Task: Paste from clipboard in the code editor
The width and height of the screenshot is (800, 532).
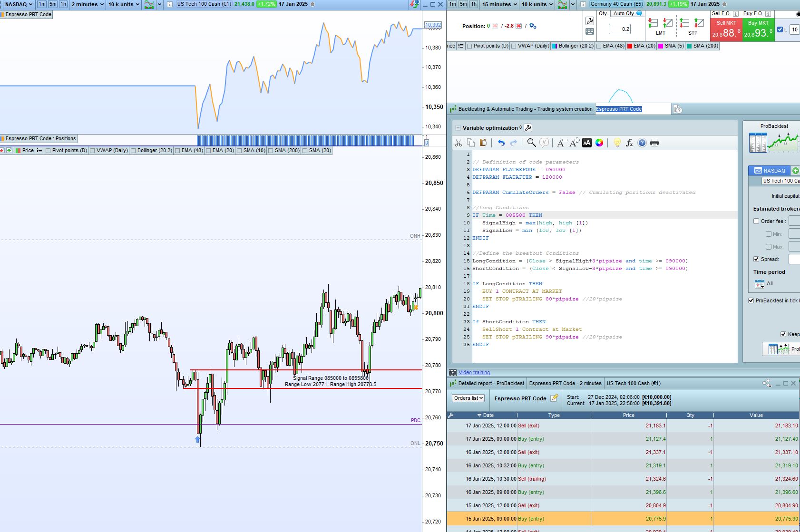Action: point(483,143)
